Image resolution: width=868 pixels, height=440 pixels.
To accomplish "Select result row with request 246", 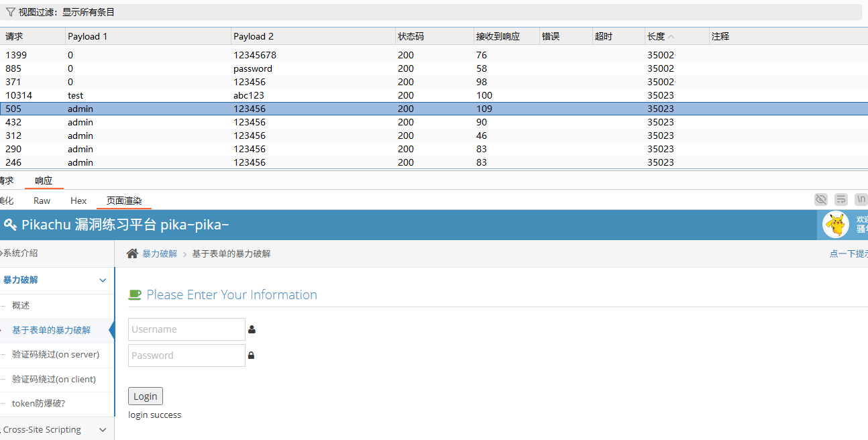I will tap(434, 162).
